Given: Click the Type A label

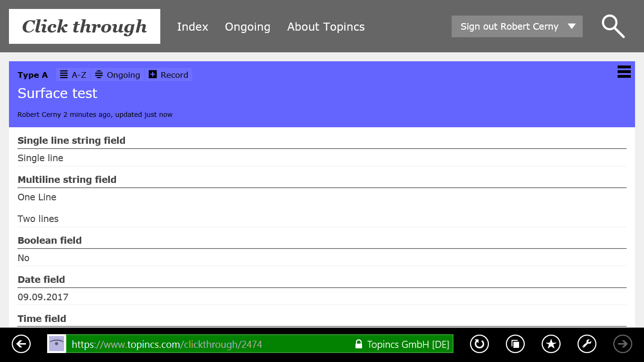Looking at the screenshot, I should tap(33, 75).
